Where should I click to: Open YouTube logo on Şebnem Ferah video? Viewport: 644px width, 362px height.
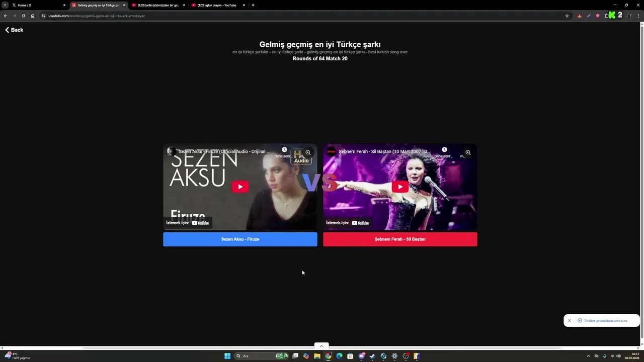pyautogui.click(x=360, y=223)
